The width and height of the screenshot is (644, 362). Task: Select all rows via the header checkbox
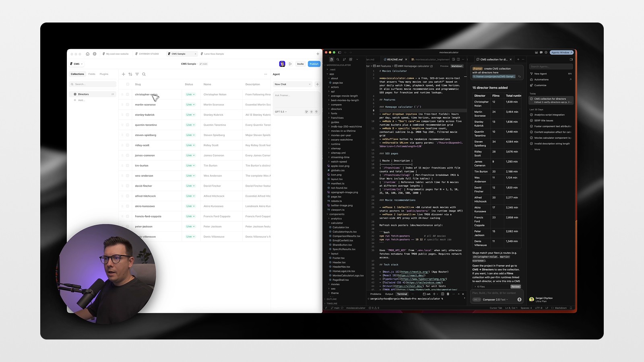[x=128, y=84]
